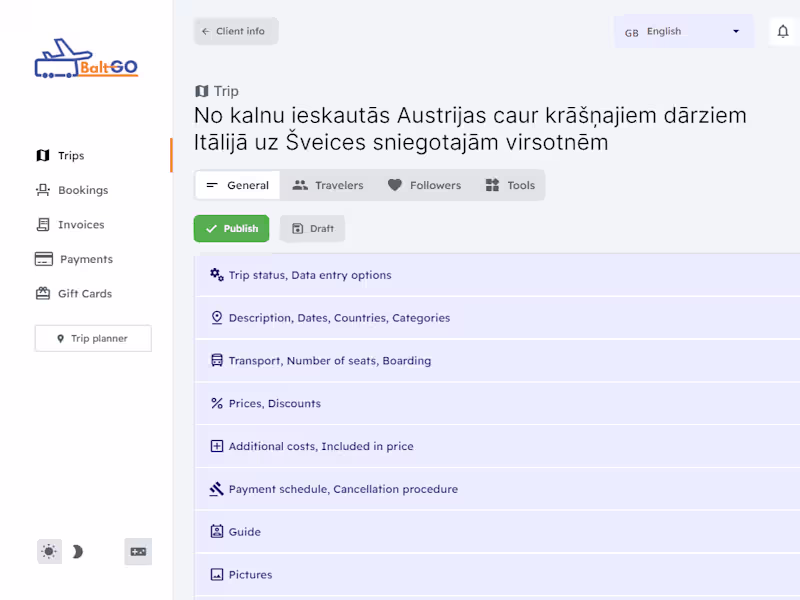Screen dimensions: 800x600
Task: Publish the trip
Action: tap(231, 228)
